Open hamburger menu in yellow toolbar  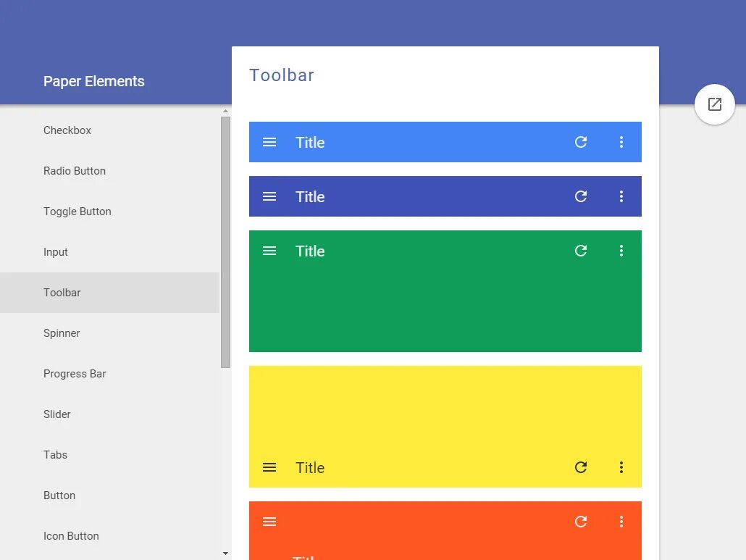[269, 467]
